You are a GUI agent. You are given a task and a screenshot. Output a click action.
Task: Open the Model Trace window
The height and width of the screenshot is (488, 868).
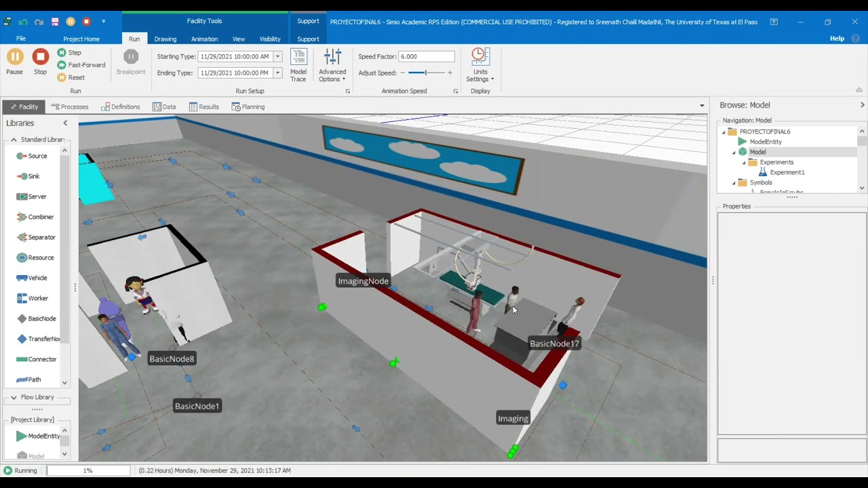(x=298, y=66)
